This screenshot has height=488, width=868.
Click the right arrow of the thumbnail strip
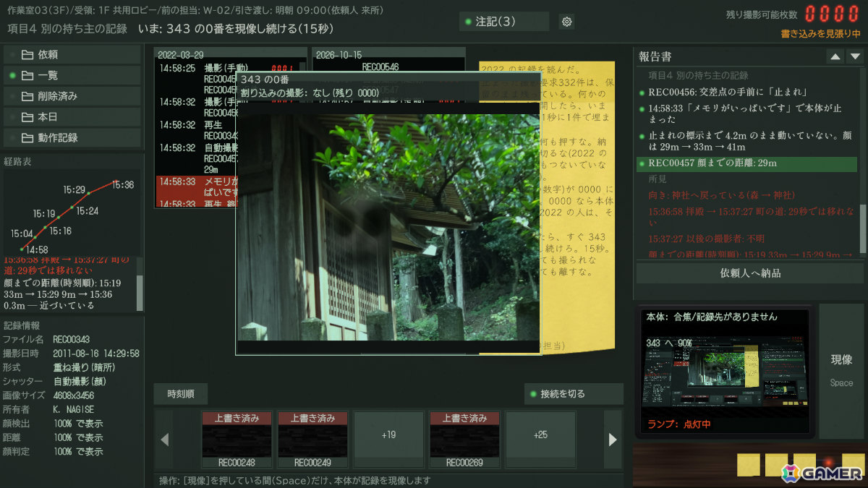[x=613, y=440]
